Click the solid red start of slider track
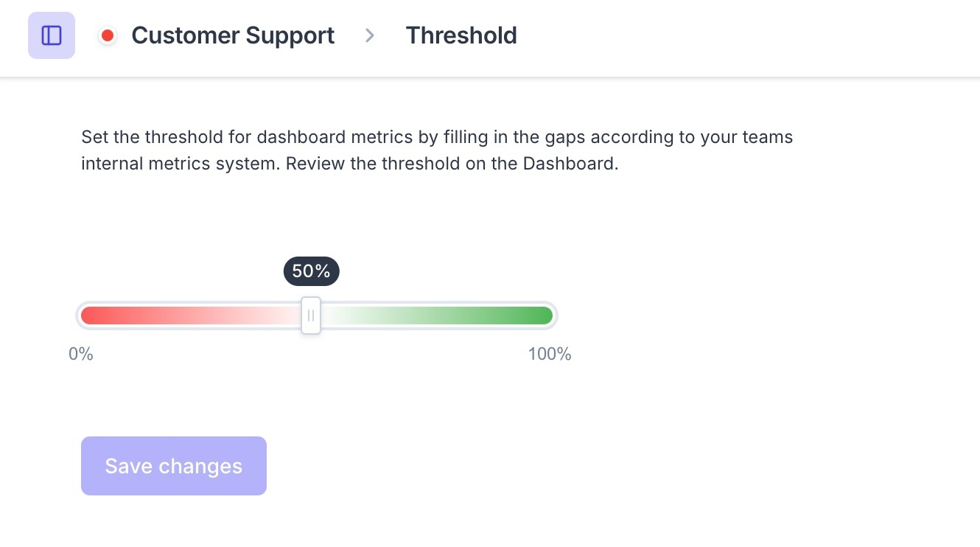Screen dimensions: 980x547 click(x=92, y=316)
